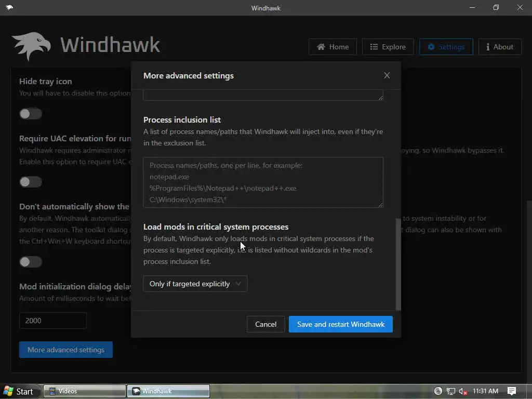The image size is (532, 399).
Task: Click the round tray icon
Action: pyautogui.click(x=438, y=391)
